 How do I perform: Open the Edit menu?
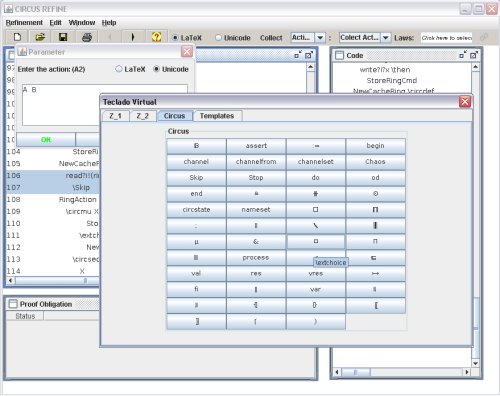(x=55, y=23)
